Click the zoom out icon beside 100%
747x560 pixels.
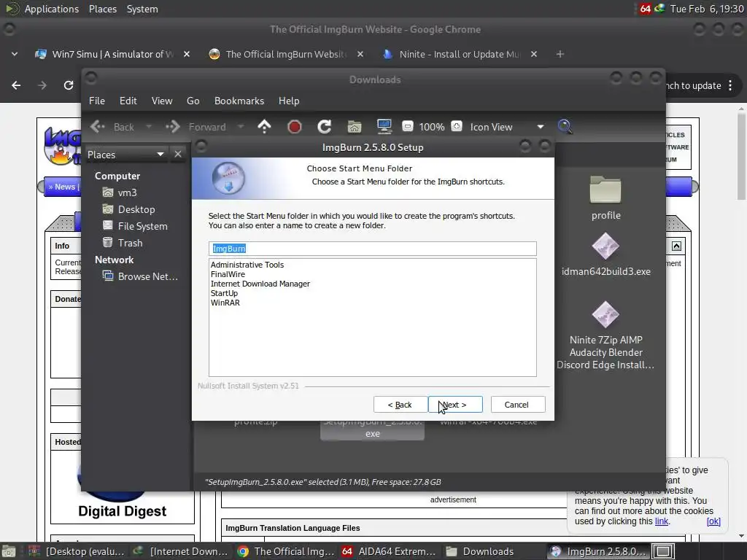pos(407,126)
